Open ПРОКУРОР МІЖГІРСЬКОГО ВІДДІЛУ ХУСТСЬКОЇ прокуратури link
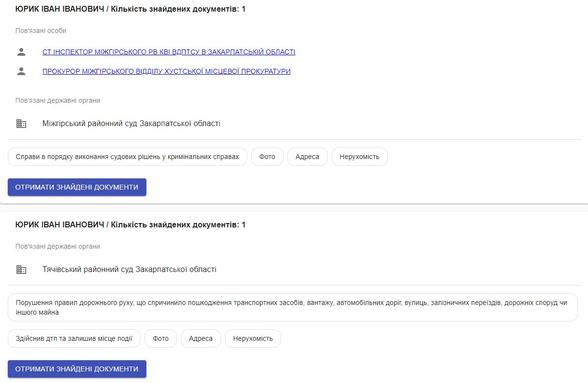 tap(166, 71)
